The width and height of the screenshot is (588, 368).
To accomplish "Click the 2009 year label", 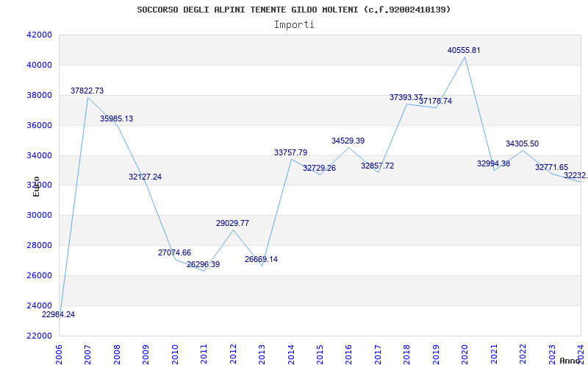I will click(x=146, y=354).
